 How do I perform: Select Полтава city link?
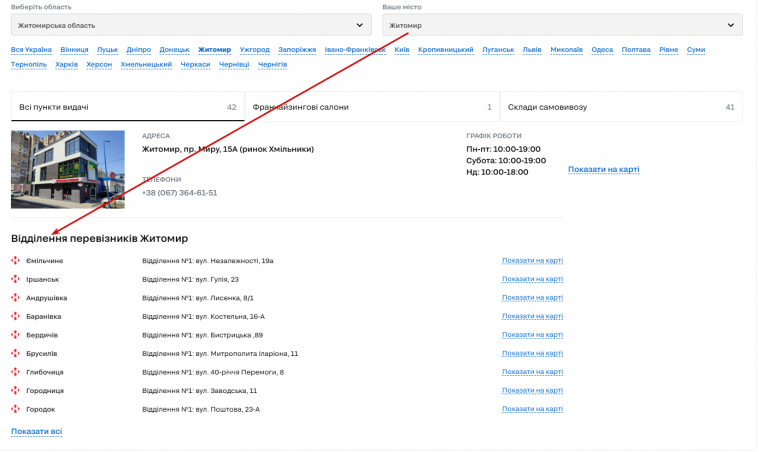click(636, 50)
